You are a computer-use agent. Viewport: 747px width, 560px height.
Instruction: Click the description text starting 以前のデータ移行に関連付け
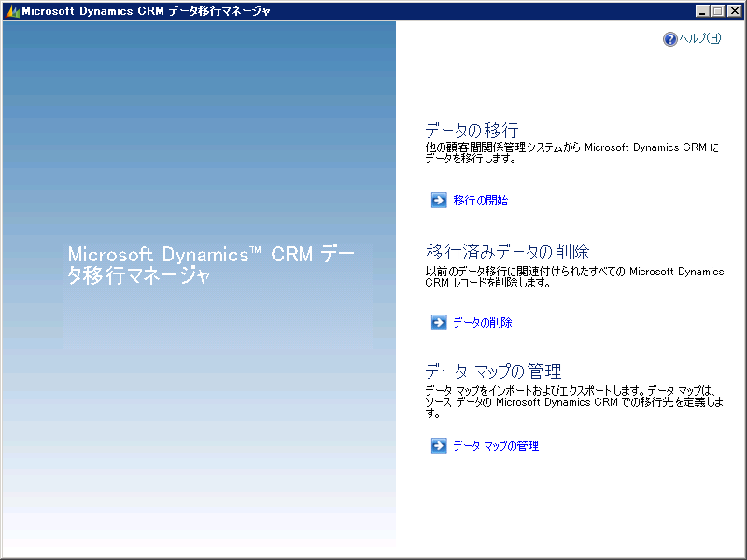pos(574,276)
